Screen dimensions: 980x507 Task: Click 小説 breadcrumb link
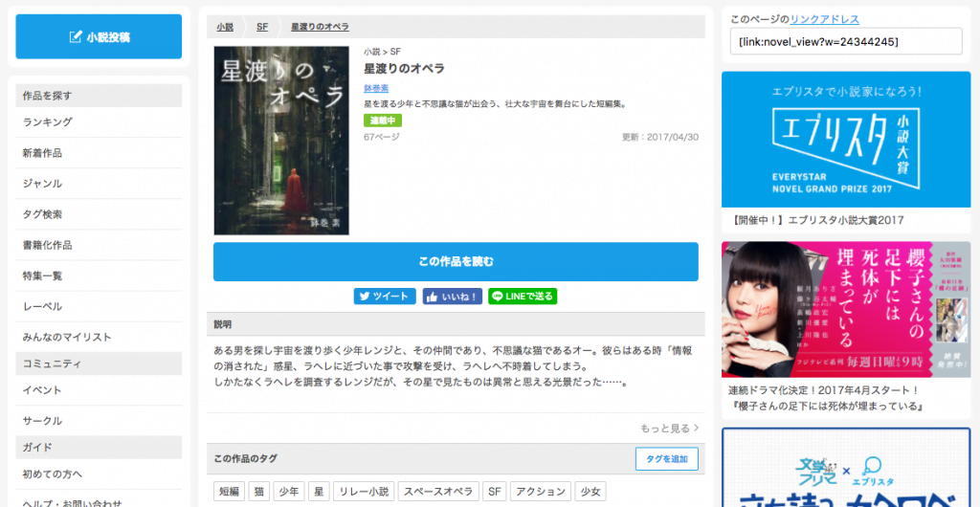tap(225, 27)
